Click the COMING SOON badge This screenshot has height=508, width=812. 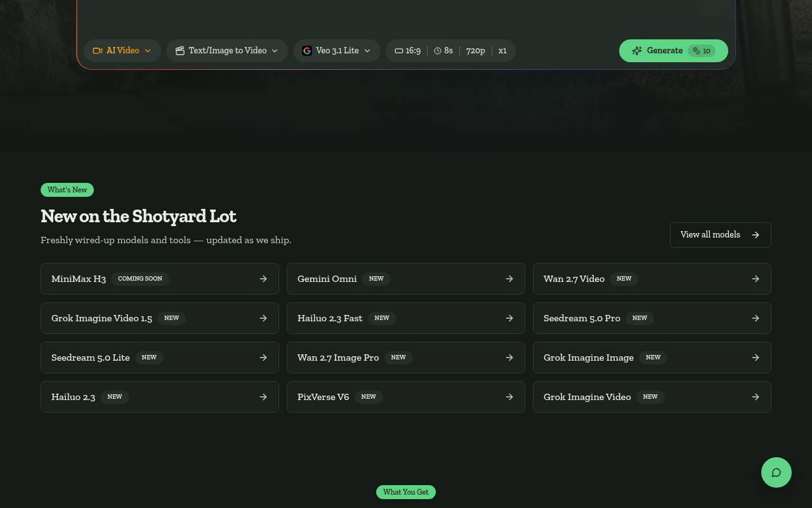[x=140, y=279]
